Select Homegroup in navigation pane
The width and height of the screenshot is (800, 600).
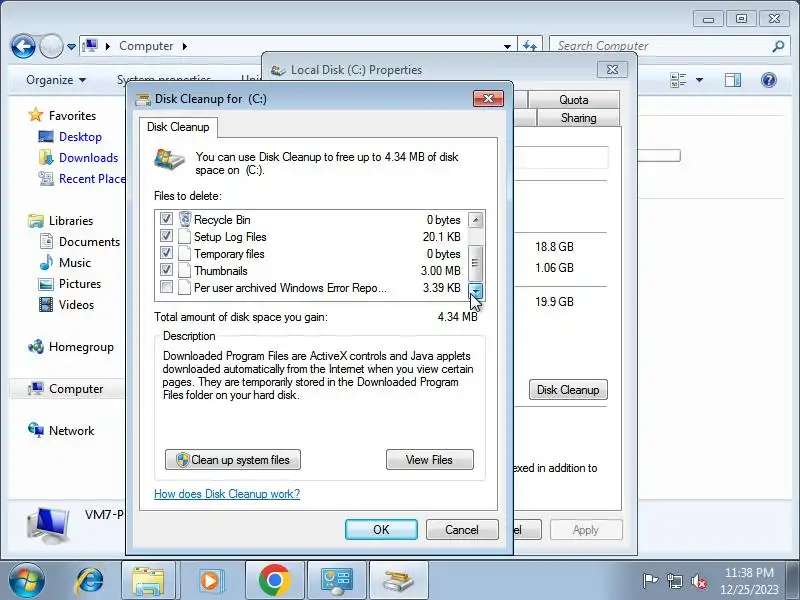tap(81, 346)
